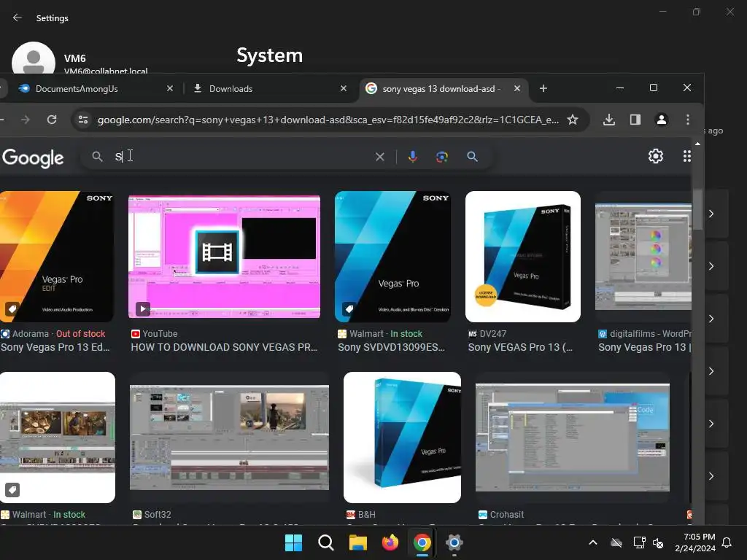Image resolution: width=747 pixels, height=560 pixels.
Task: Open Soft32 Vegas timeline screenshot
Action: (229, 437)
